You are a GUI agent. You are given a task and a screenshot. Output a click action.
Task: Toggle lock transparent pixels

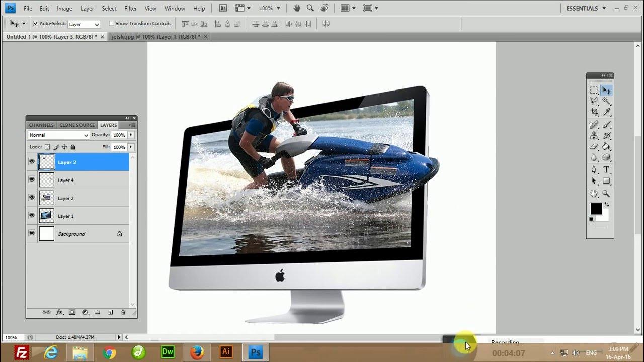coord(47,147)
